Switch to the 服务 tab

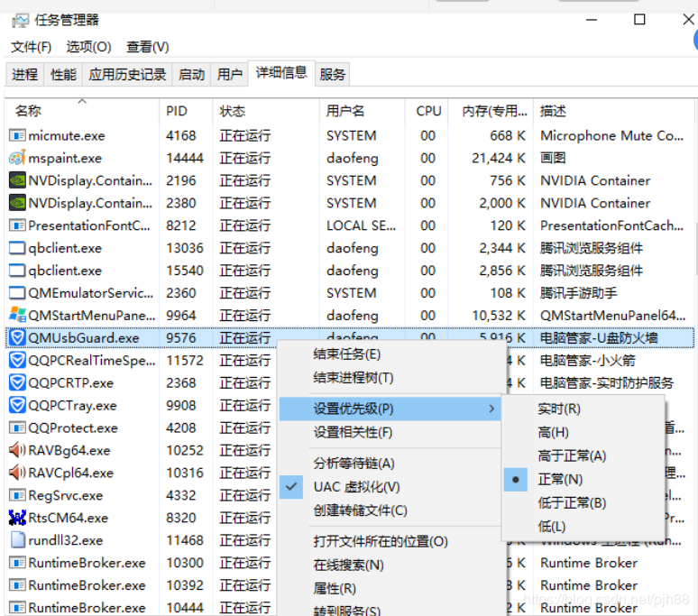pos(332,74)
